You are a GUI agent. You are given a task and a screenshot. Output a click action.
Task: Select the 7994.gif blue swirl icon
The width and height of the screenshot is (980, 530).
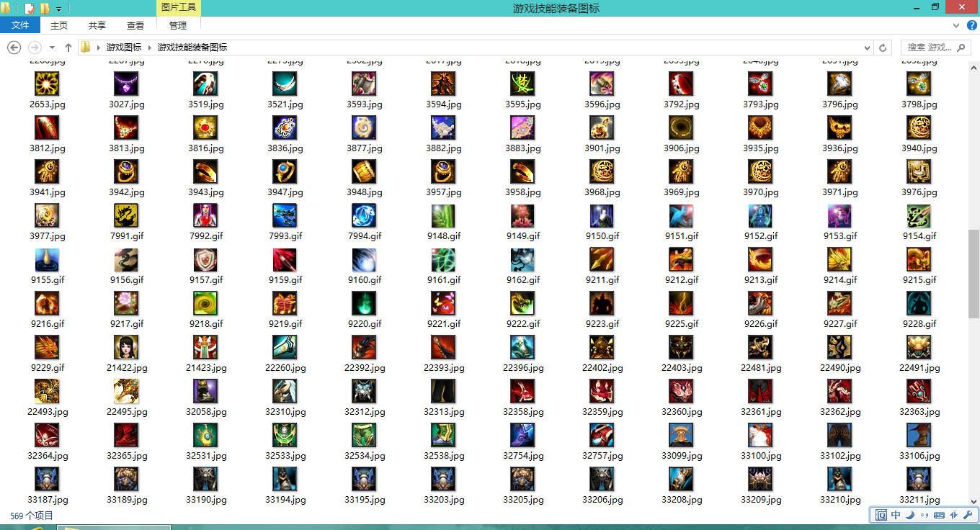pos(364,216)
